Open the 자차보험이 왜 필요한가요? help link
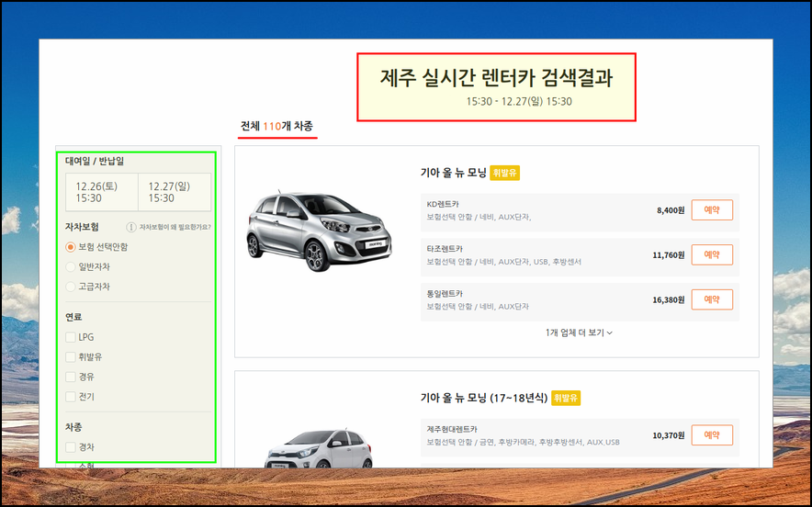This screenshot has width=812, height=507. point(175,227)
